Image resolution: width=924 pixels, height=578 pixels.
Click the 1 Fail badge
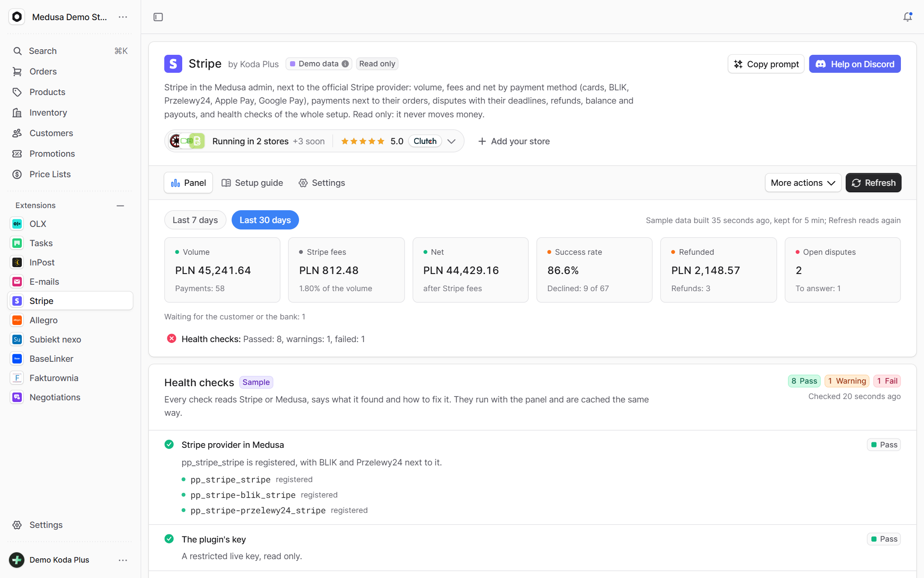click(887, 381)
